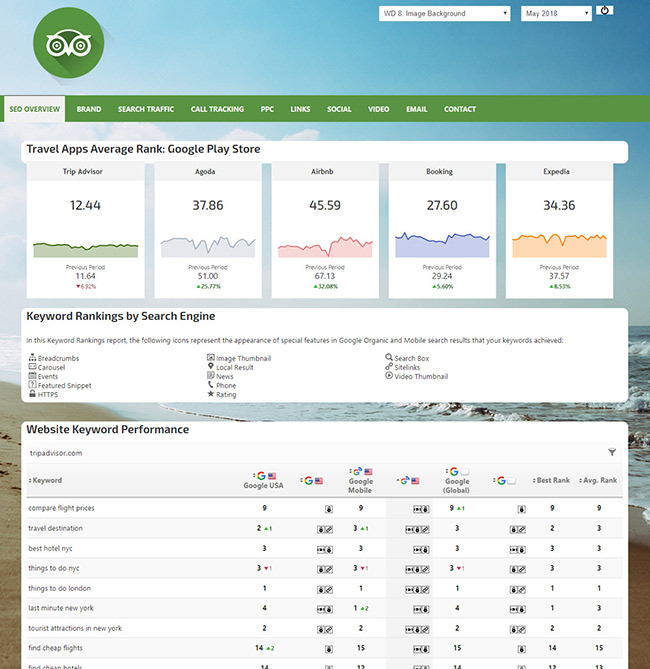The image size is (650, 669).
Task: Click Sitelinks legend icon
Action: point(389,366)
